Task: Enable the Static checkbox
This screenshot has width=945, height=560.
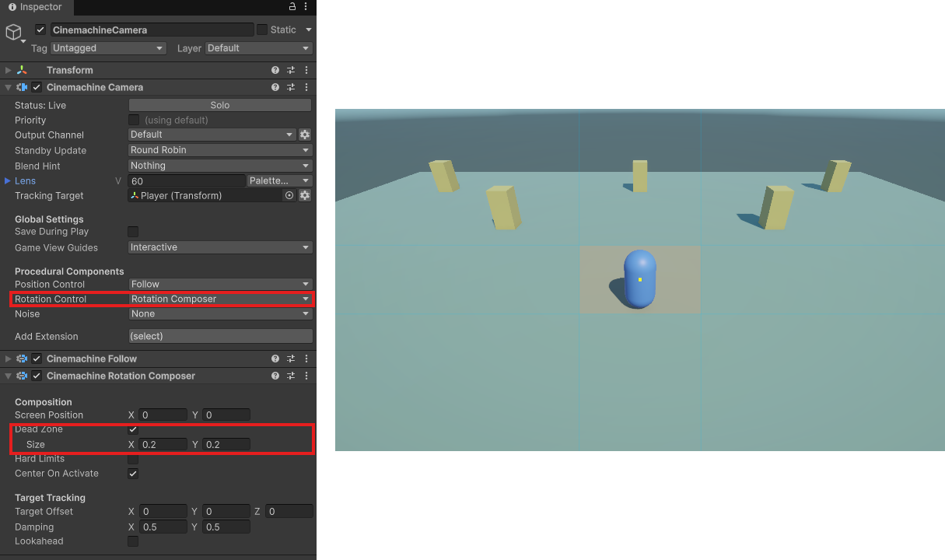Action: [x=261, y=30]
